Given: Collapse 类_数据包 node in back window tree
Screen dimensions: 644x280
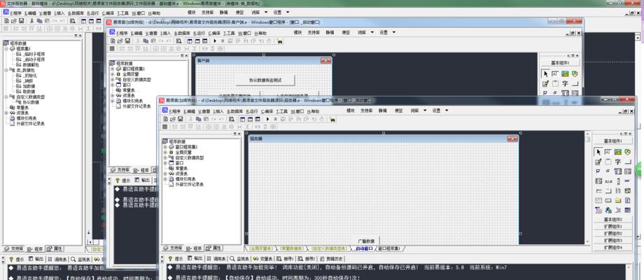Looking at the screenshot, I should 6,70.
